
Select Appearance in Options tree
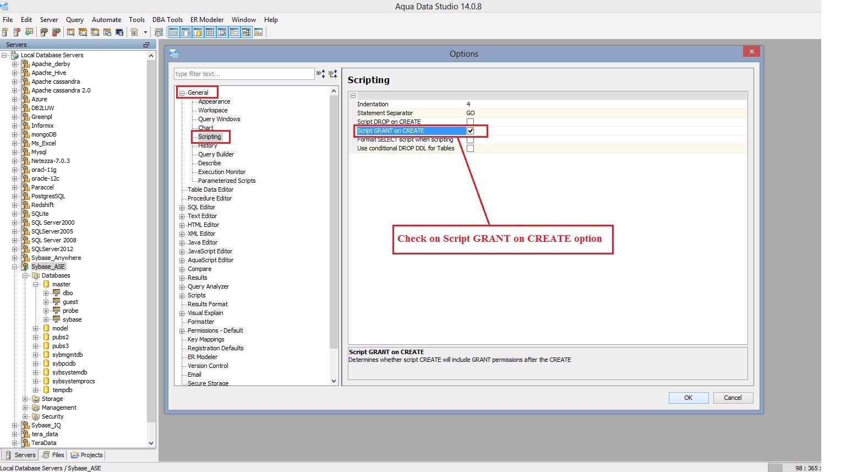click(x=214, y=102)
